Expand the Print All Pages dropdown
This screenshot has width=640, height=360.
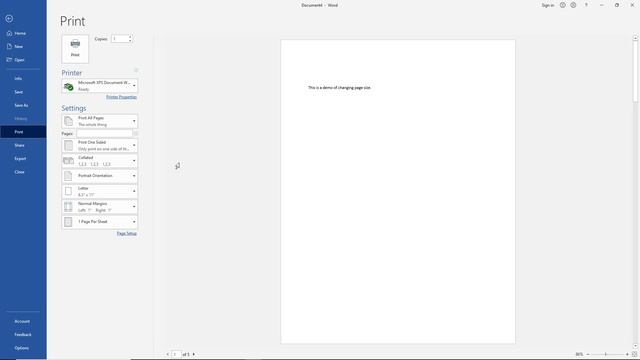point(100,121)
